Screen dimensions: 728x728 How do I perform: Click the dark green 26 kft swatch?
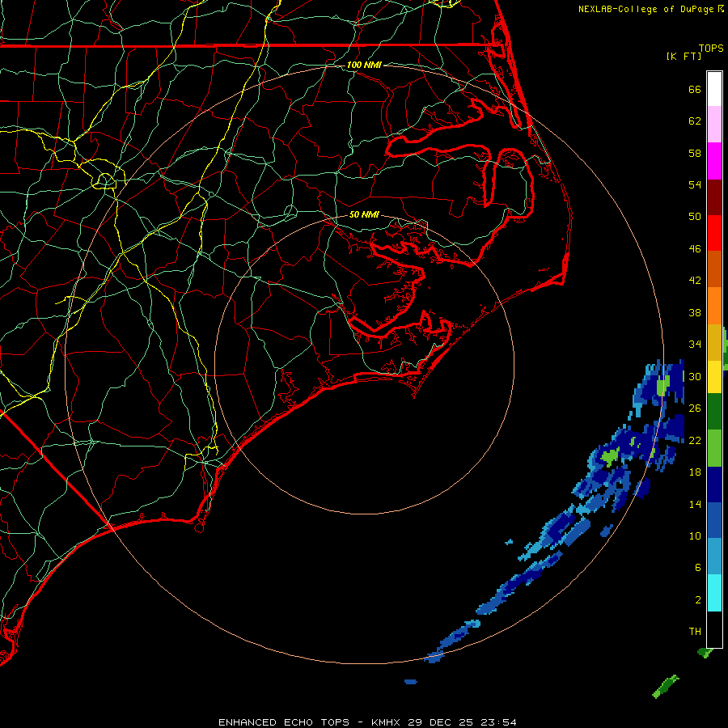tap(714, 412)
